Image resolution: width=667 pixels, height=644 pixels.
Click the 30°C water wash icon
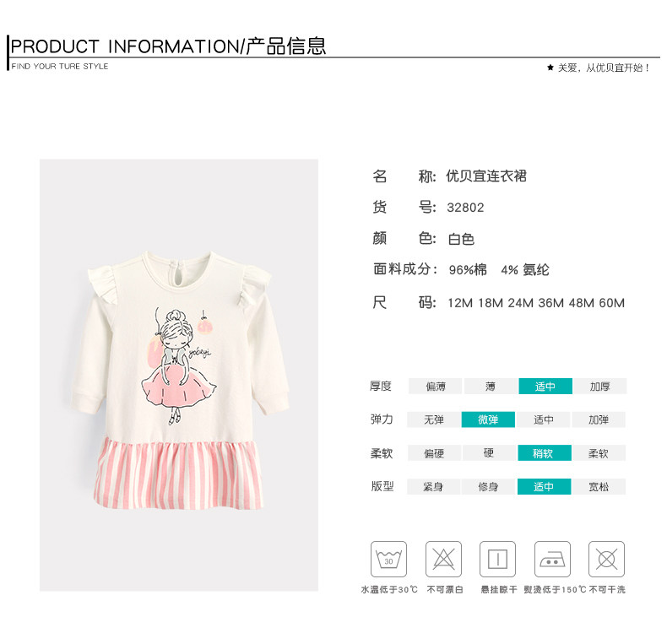coord(388,559)
